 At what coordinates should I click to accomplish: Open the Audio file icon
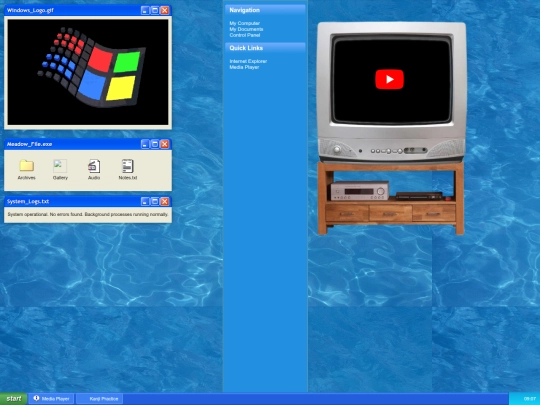pyautogui.click(x=94, y=169)
